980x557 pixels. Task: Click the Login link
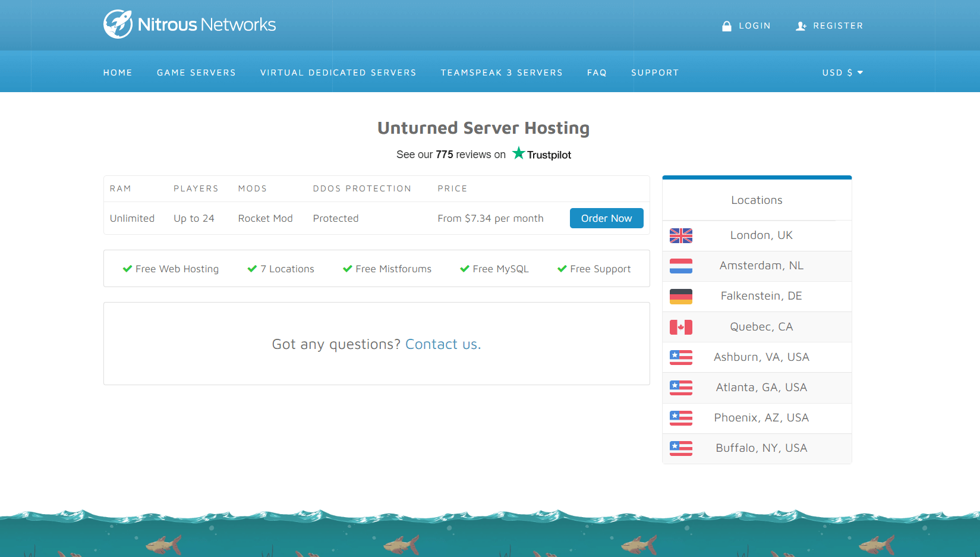coord(755,26)
